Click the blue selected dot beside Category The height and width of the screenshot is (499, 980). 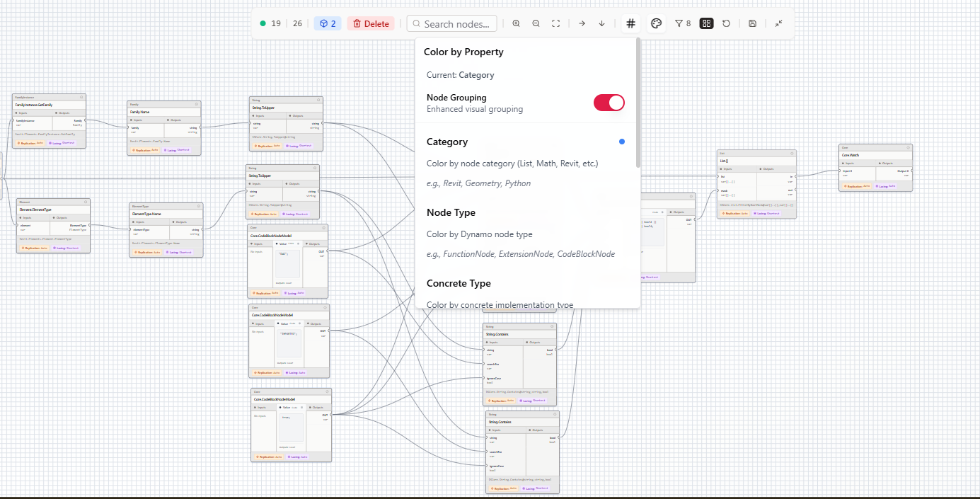622,142
